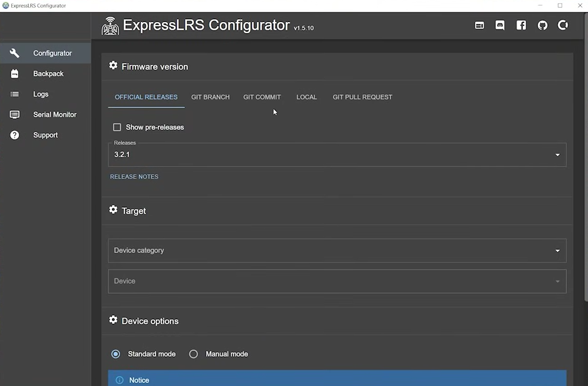
Task: Click the Target section heading
Action: tap(134, 211)
